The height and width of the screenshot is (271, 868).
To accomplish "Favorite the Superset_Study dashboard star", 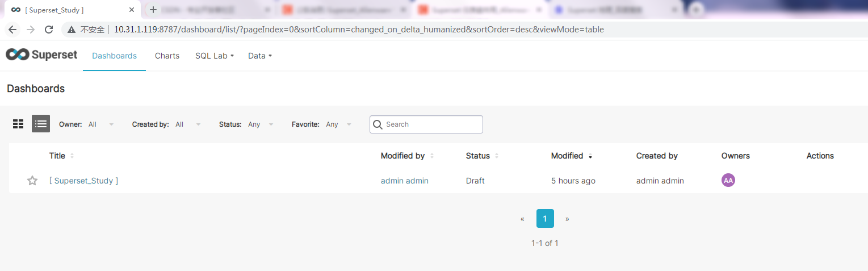I will (x=32, y=181).
